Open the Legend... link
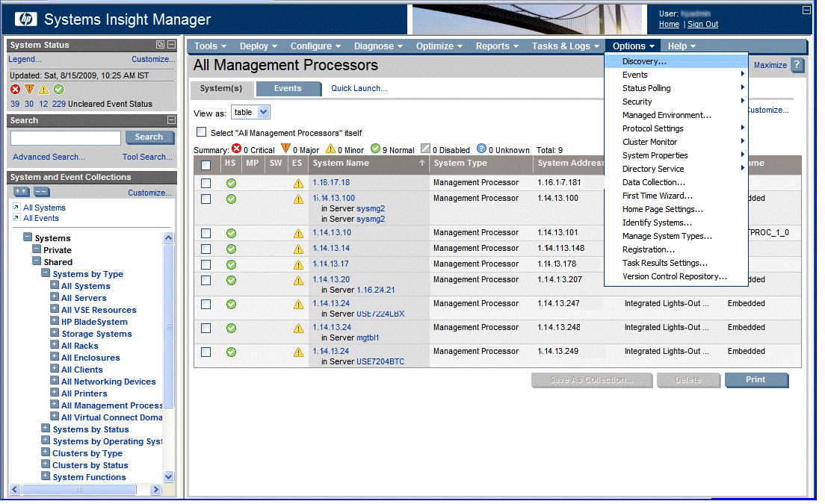The width and height of the screenshot is (825, 504). coord(25,60)
